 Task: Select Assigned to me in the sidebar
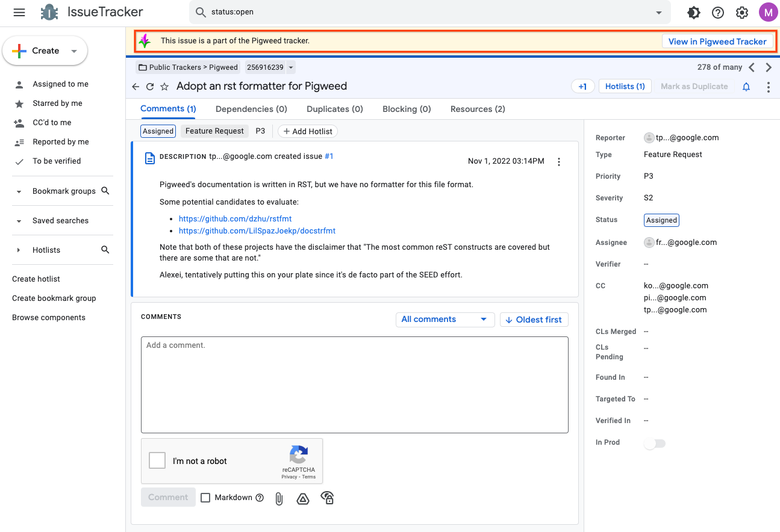click(x=60, y=84)
